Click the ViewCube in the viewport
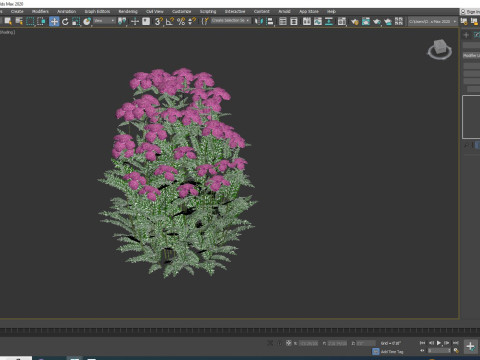Viewport: 480px width, 360px height. point(440,49)
